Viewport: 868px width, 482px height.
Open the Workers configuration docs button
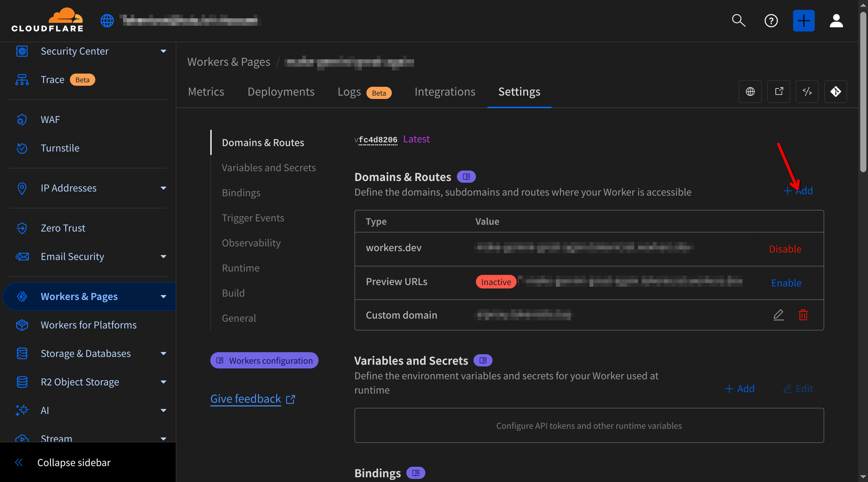[x=264, y=360]
